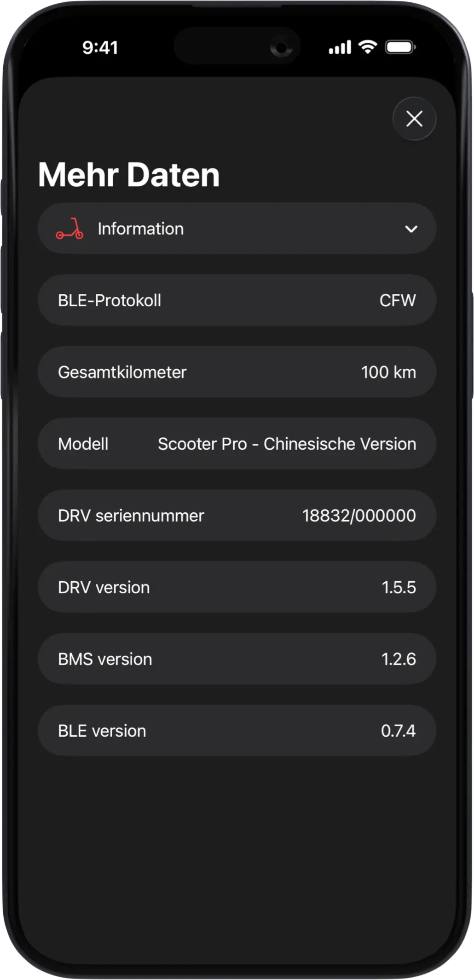
Task: Expand the Information dropdown chevron
Action: [x=411, y=229]
